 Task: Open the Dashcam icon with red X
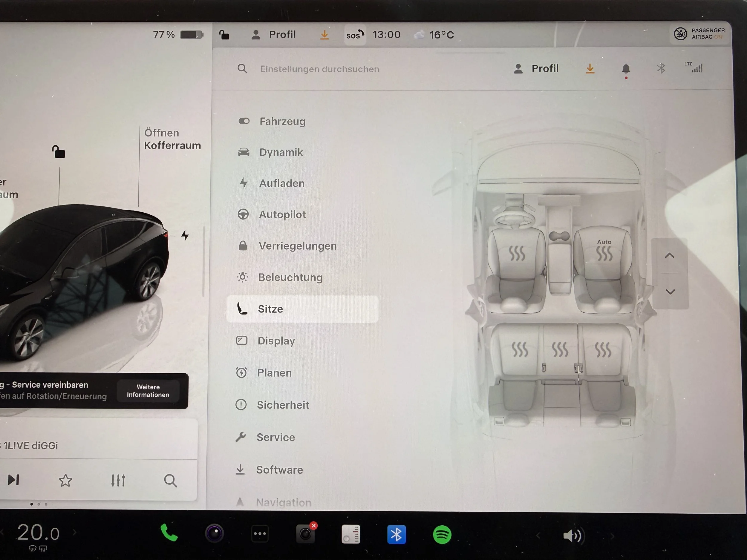tap(306, 533)
